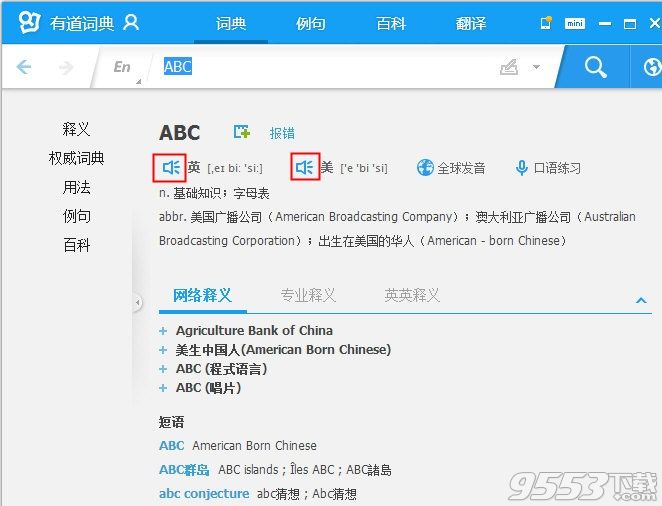The width and height of the screenshot is (662, 506).
Task: Open 全球发音 global pronunciation
Action: click(450, 168)
